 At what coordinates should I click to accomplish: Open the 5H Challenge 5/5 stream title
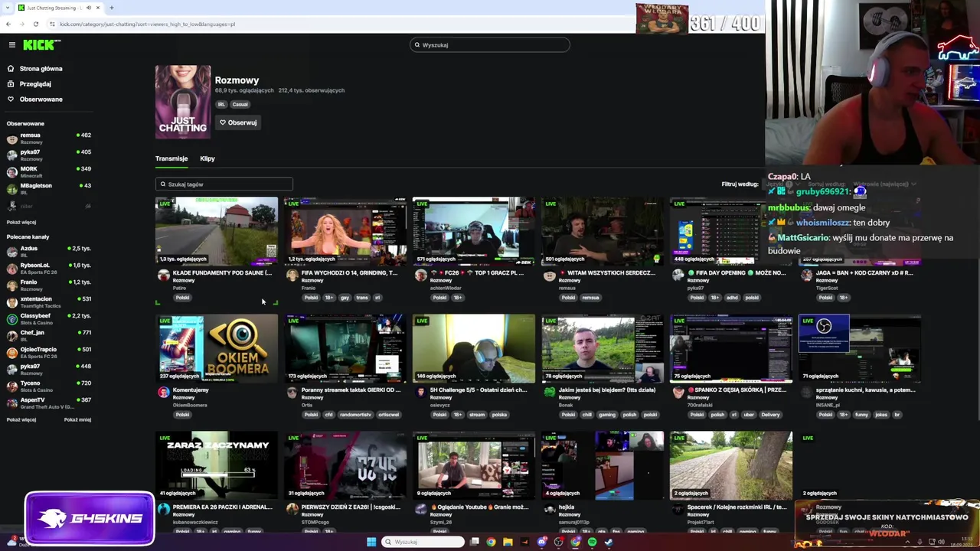point(479,390)
